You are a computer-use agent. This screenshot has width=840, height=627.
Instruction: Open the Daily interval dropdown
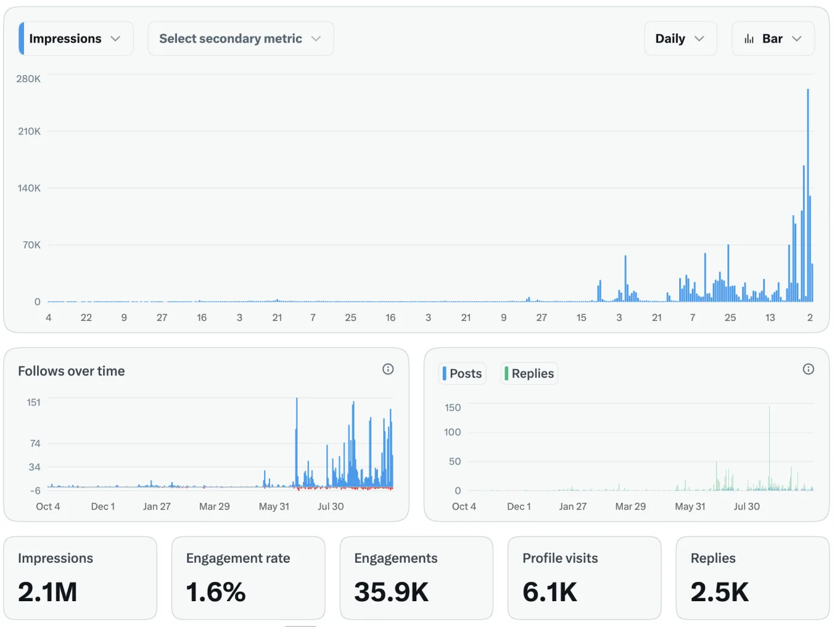[x=680, y=38]
